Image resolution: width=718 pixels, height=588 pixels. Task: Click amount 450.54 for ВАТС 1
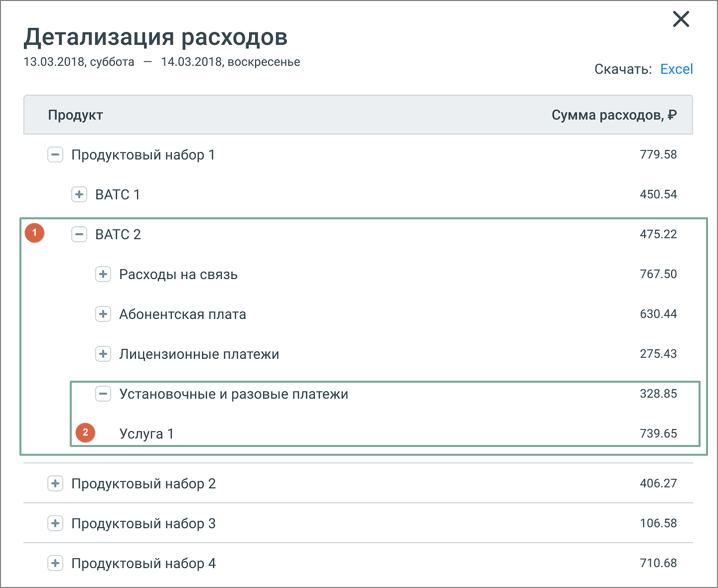658,194
